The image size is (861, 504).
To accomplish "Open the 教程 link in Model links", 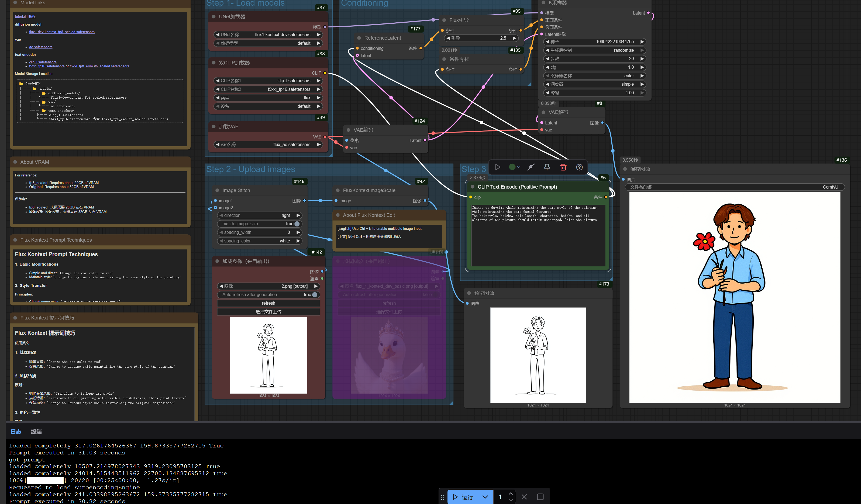I will click(x=32, y=16).
